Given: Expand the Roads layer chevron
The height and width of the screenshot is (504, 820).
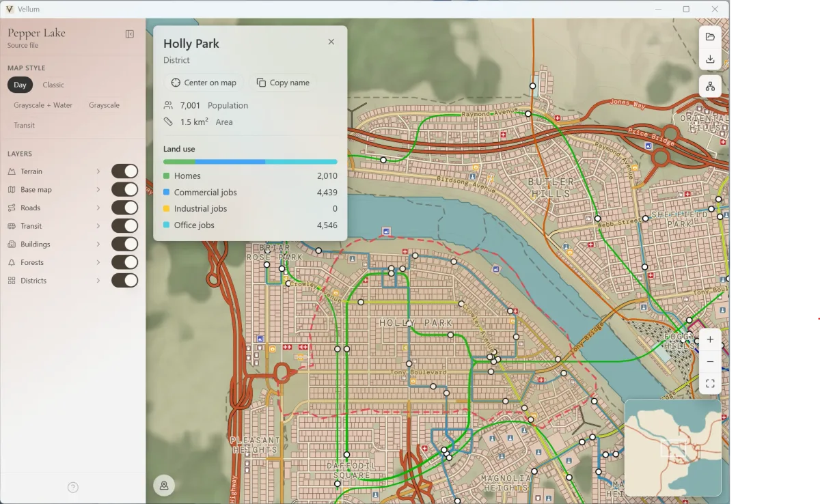Looking at the screenshot, I should (x=98, y=208).
